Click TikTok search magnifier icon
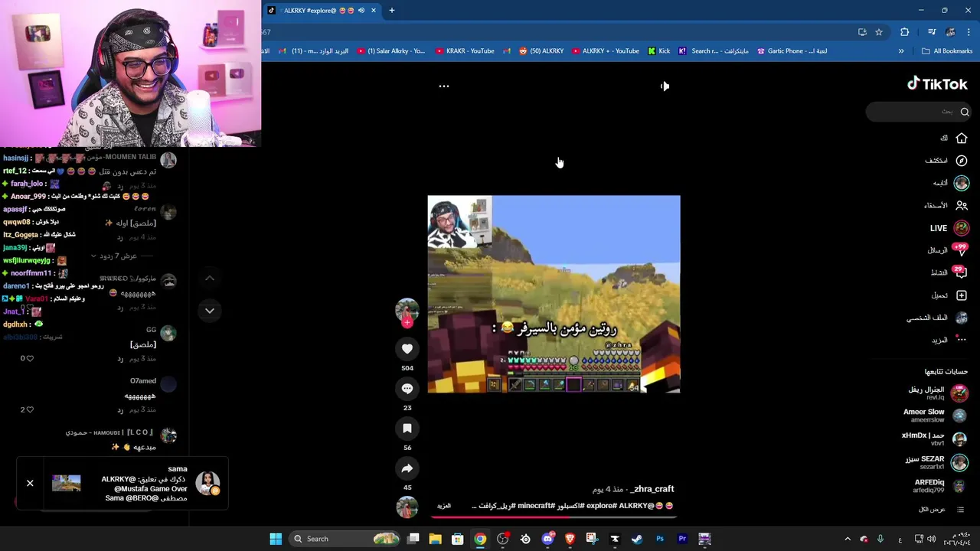The width and height of the screenshot is (980, 551). point(965,112)
